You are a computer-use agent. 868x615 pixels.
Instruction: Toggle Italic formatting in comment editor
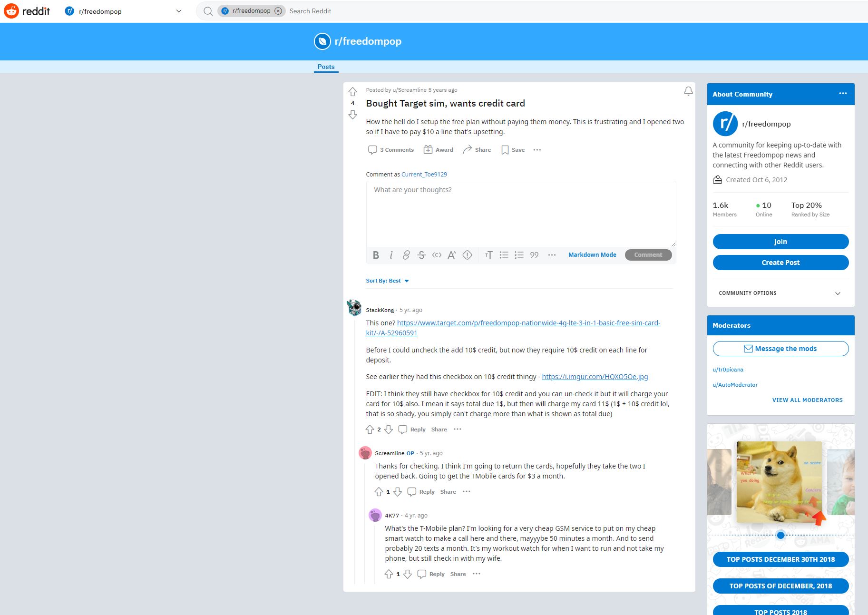click(x=391, y=255)
